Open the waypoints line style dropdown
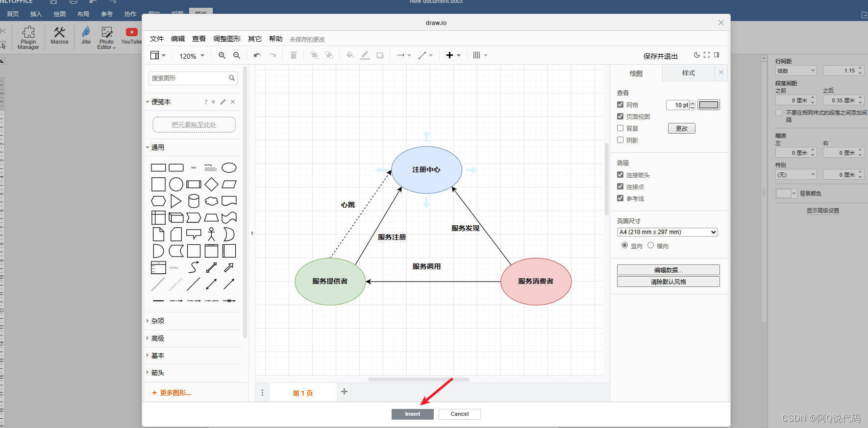The height and width of the screenshot is (428, 868). pyautogui.click(x=425, y=55)
